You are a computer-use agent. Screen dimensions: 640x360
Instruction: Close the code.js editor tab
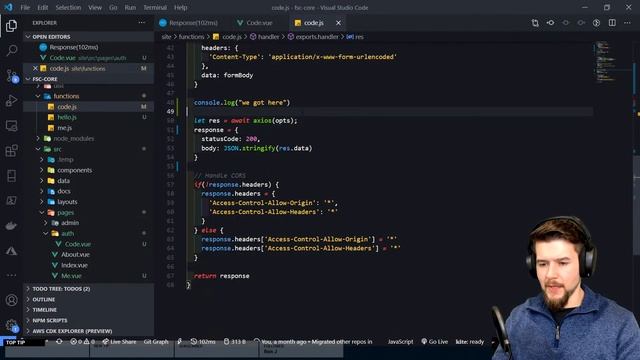(x=338, y=23)
